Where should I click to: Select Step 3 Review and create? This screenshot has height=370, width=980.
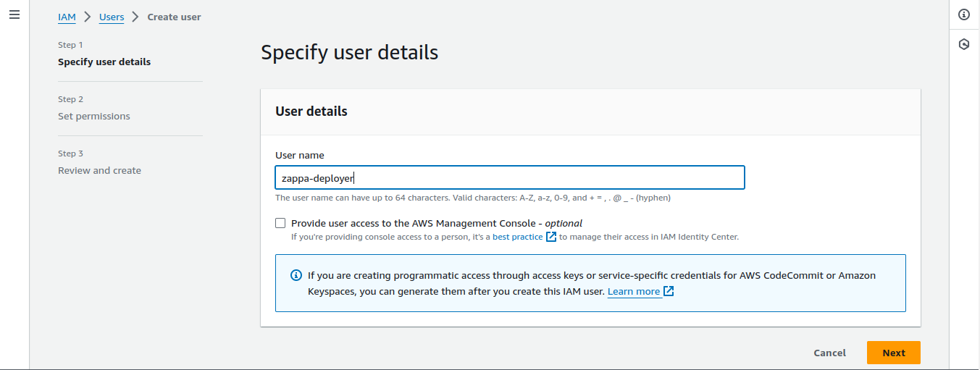coord(99,170)
